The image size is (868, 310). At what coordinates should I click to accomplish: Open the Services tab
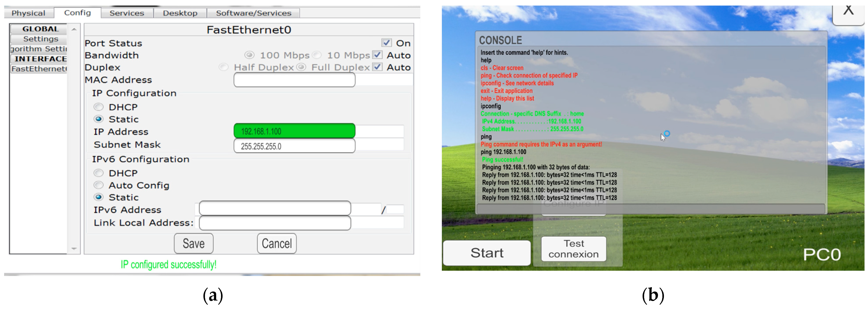(127, 13)
